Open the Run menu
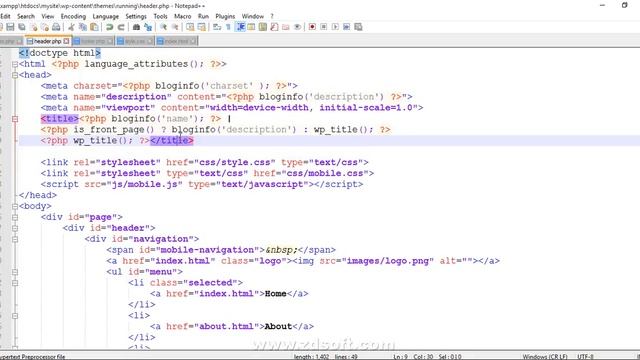 [x=203, y=16]
